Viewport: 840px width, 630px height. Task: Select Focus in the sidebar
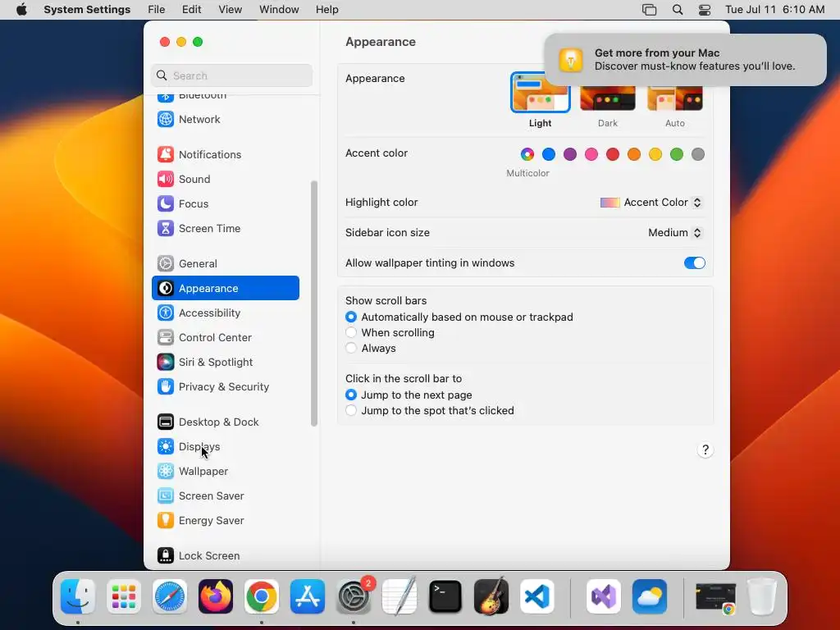[x=226, y=203]
